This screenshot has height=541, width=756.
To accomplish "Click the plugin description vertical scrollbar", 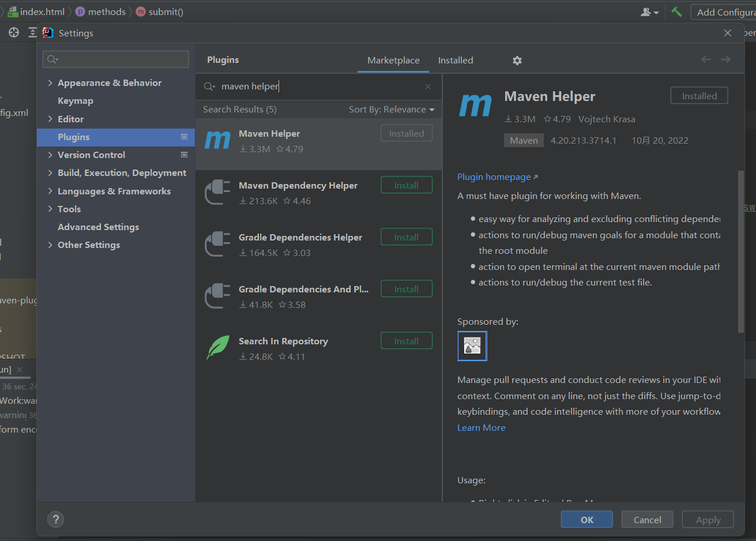I will tap(740, 251).
